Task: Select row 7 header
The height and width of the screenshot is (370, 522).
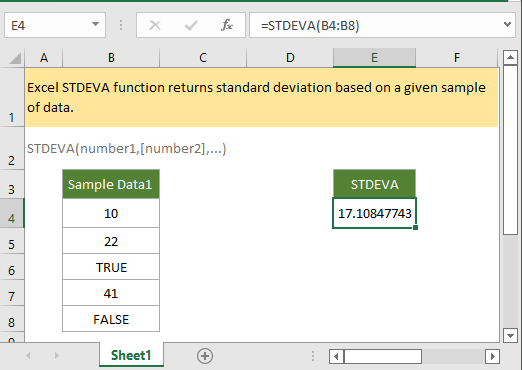Action: pyautogui.click(x=12, y=293)
